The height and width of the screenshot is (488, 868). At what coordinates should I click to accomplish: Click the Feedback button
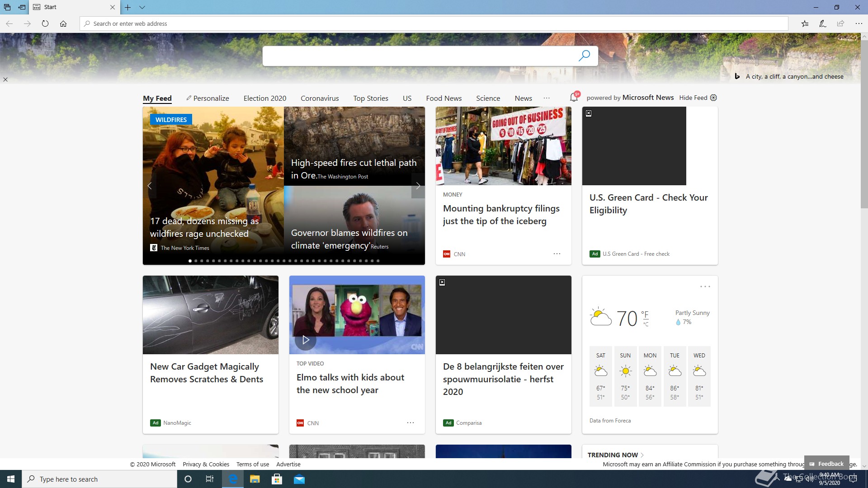tap(826, 464)
